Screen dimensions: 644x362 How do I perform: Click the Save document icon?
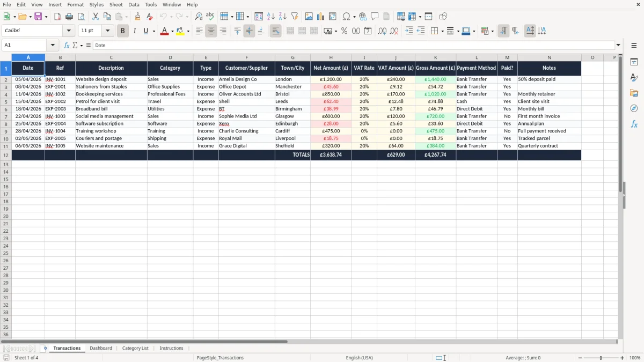tap(38, 17)
